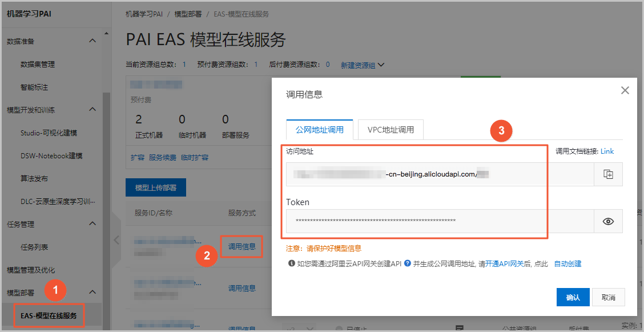
Task: Close the 调用信息 dialog with the X
Action: click(625, 90)
